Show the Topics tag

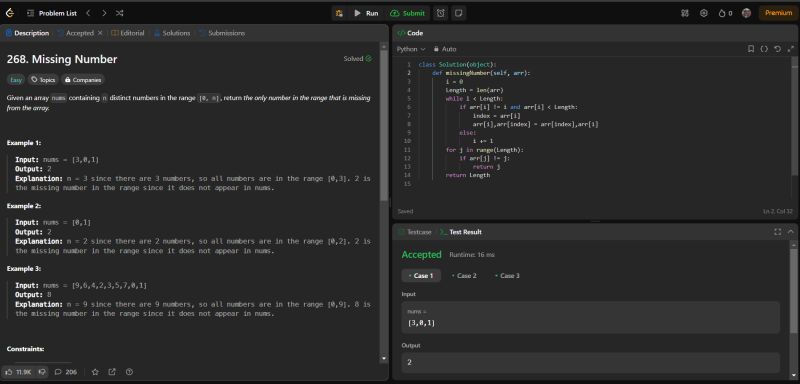pos(42,80)
